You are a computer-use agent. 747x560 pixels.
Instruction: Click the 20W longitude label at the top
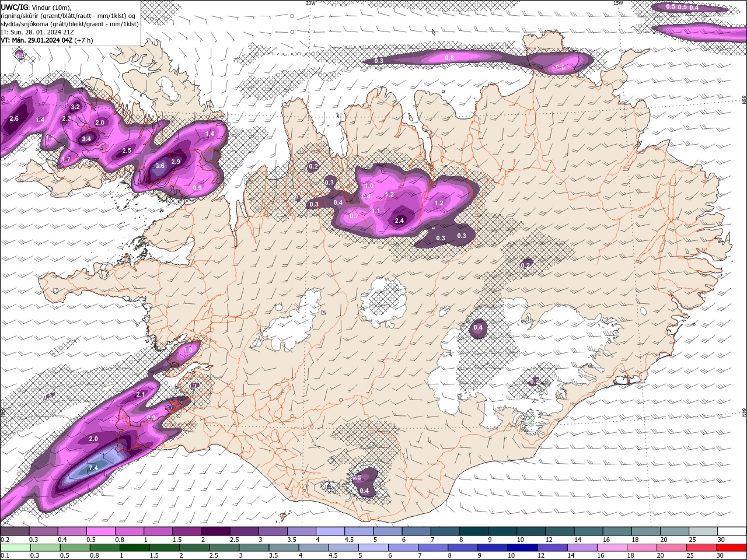(x=310, y=3)
